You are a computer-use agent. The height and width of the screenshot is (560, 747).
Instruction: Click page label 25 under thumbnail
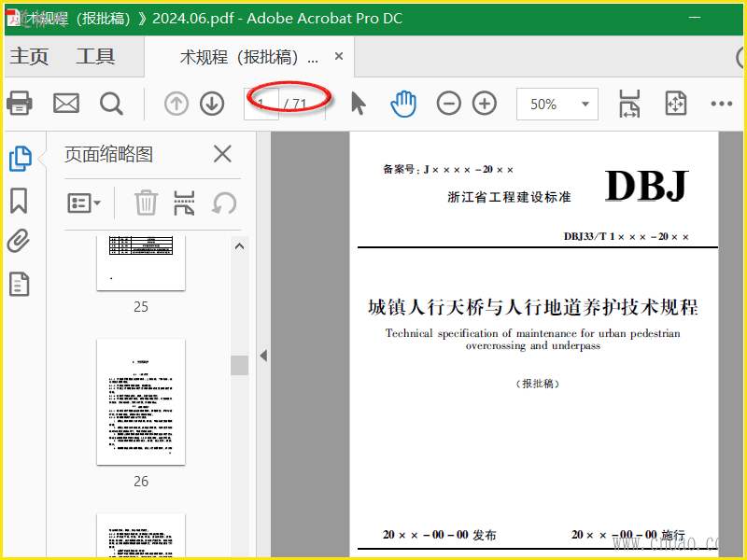(141, 307)
